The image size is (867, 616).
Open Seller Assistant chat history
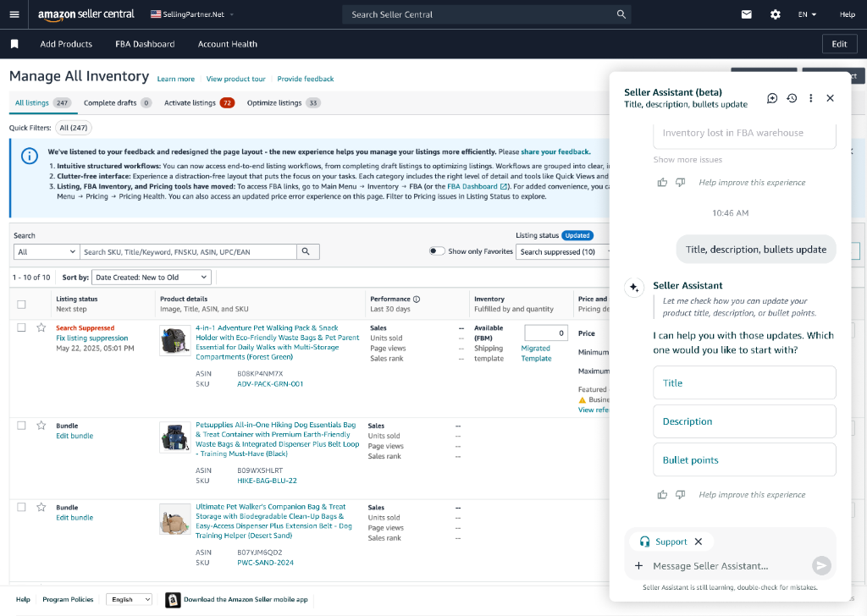pyautogui.click(x=792, y=98)
